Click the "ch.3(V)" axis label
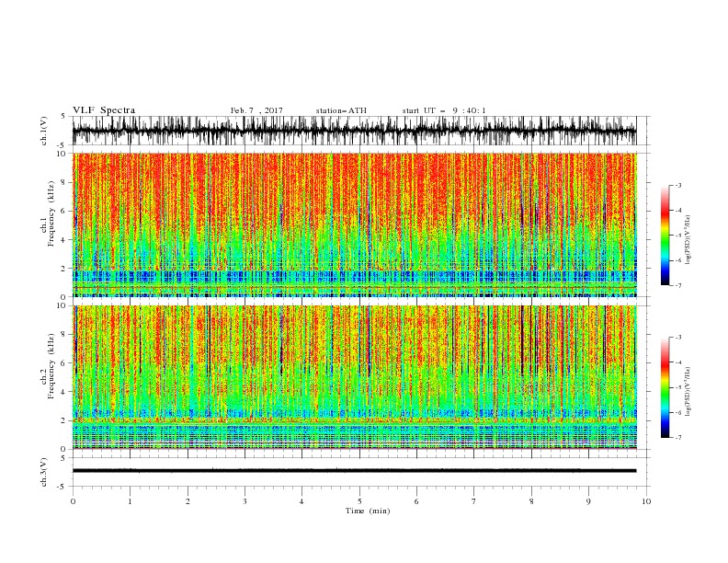This screenshot has height=563, width=728. point(44,472)
